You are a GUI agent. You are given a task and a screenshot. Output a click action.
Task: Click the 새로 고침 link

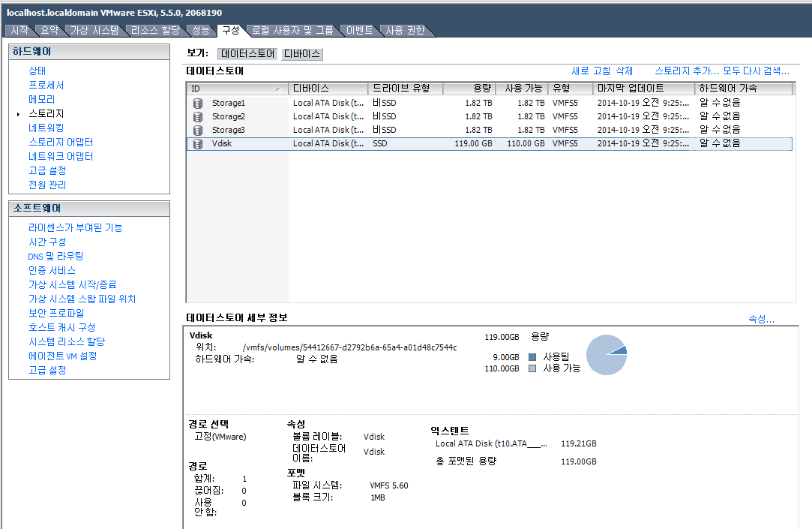coord(591,71)
